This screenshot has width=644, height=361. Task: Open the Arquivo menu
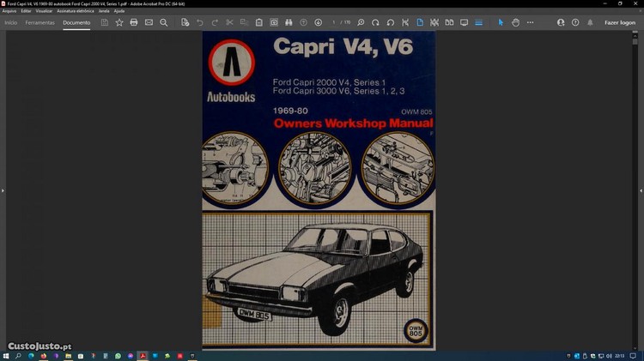tap(9, 10)
